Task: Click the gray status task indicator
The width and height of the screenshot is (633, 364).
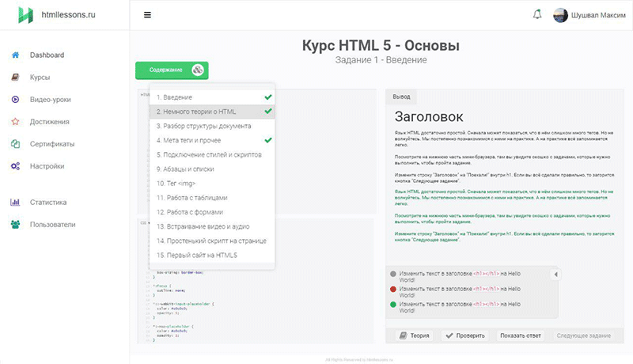Action: (x=393, y=274)
